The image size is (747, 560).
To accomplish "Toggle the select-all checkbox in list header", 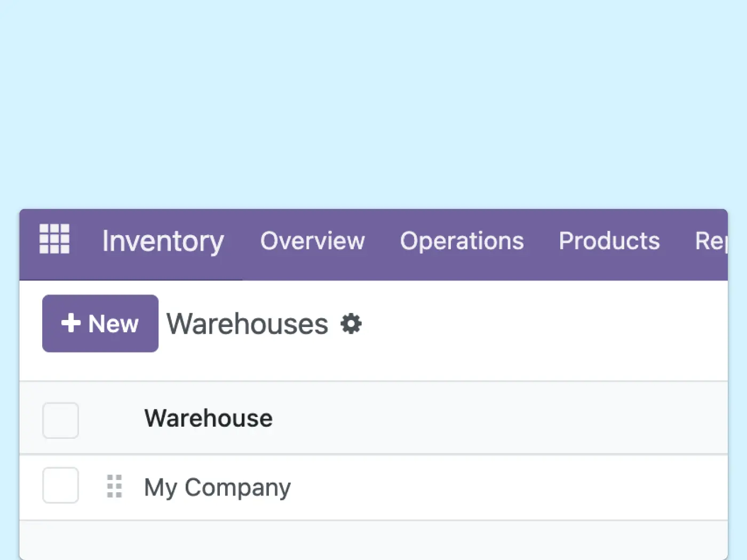I will pyautogui.click(x=60, y=420).
